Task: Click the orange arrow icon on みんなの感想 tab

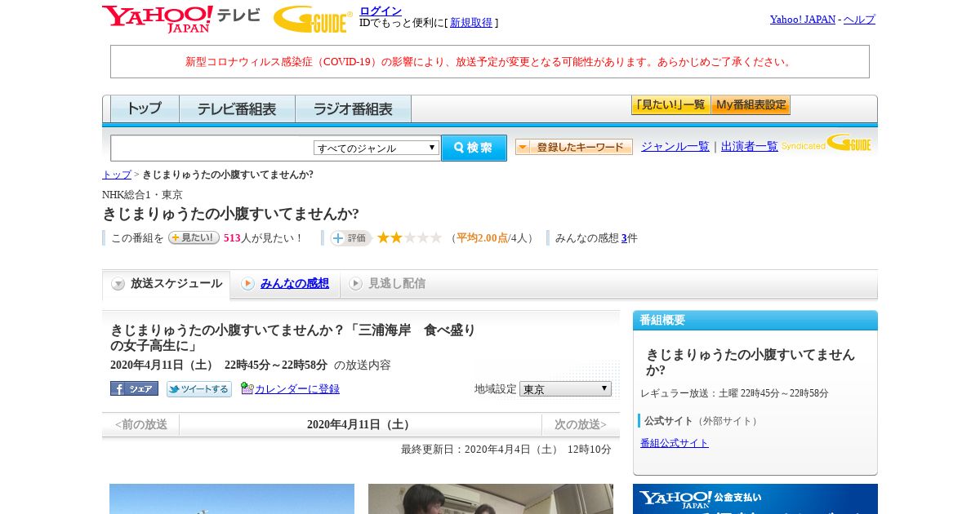Action: [x=247, y=283]
